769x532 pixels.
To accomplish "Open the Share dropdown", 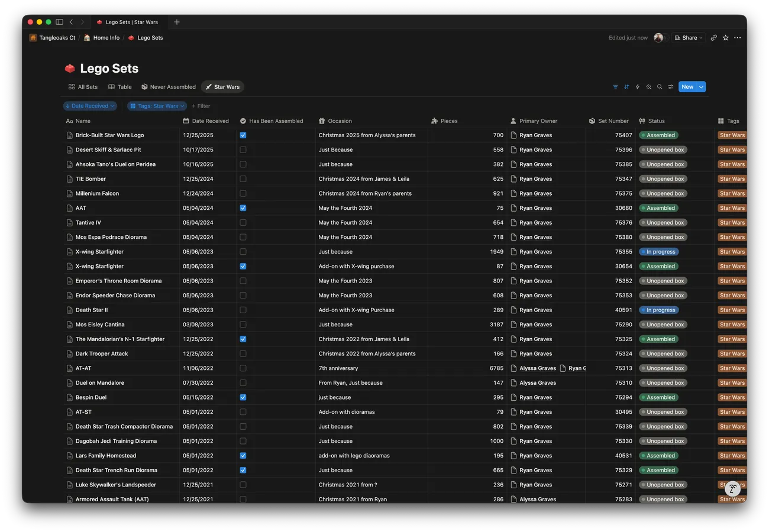I will pos(688,38).
